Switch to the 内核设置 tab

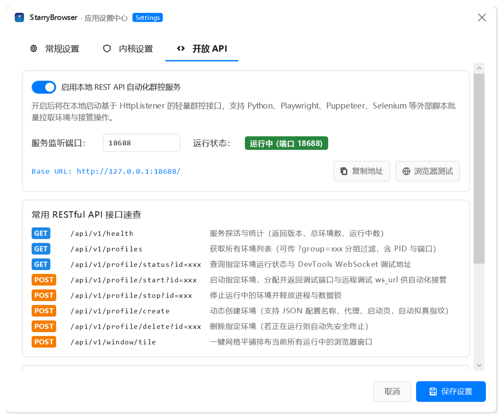128,49
